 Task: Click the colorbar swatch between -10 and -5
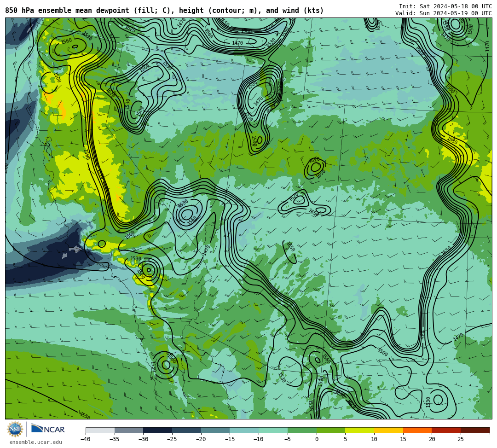273,430
